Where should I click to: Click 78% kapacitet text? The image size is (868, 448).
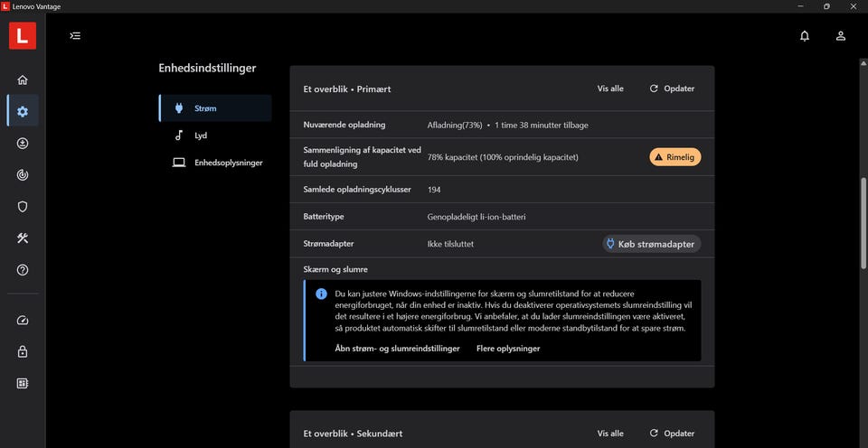(x=503, y=158)
